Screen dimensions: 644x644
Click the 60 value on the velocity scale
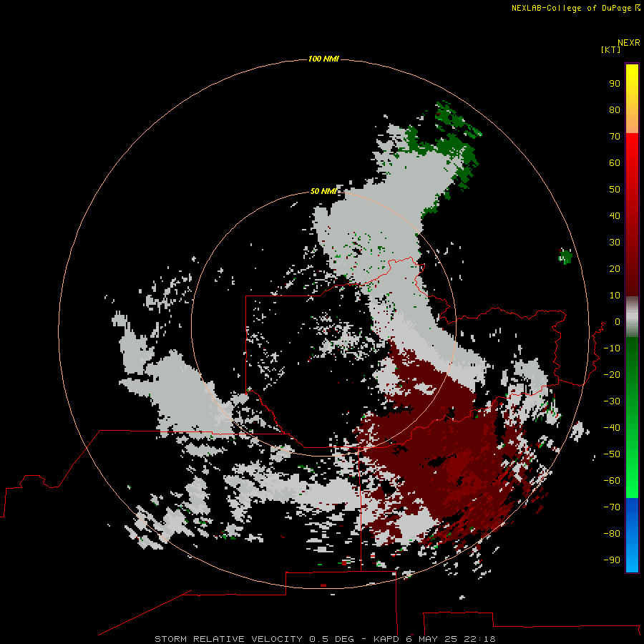[x=615, y=163]
